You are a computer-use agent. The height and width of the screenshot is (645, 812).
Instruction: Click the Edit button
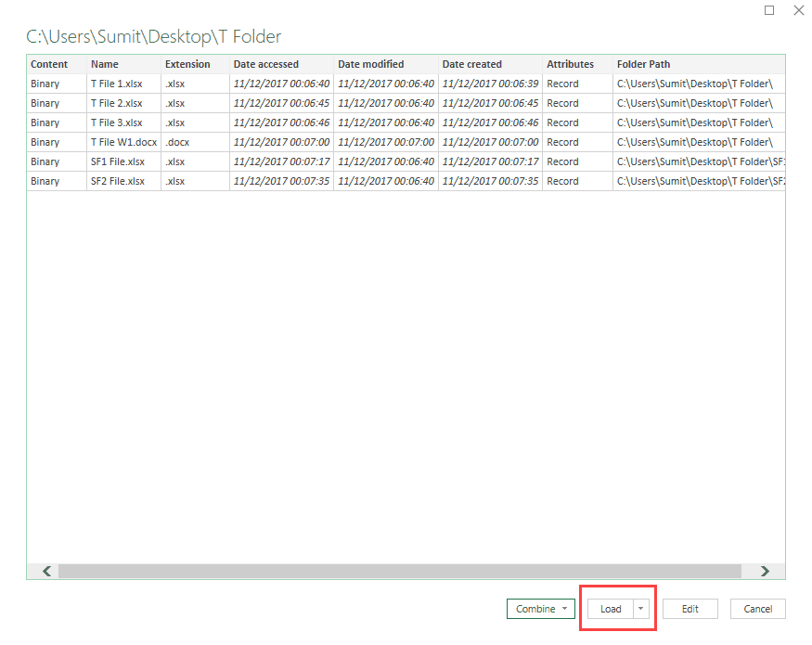click(x=690, y=608)
